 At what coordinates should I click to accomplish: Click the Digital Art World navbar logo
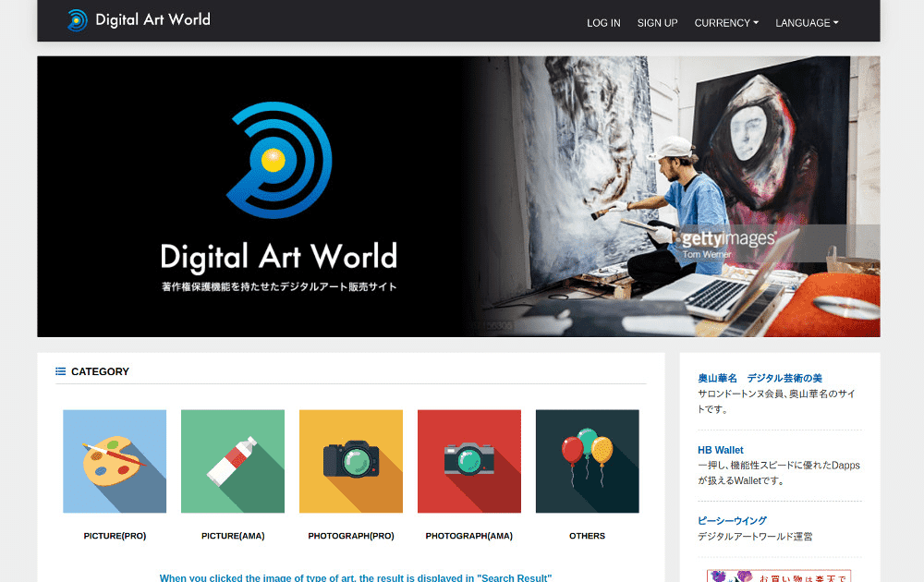tap(137, 18)
